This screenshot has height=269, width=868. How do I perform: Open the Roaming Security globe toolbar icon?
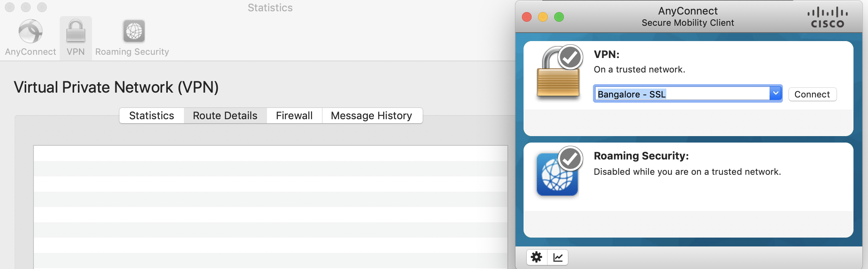pyautogui.click(x=134, y=31)
